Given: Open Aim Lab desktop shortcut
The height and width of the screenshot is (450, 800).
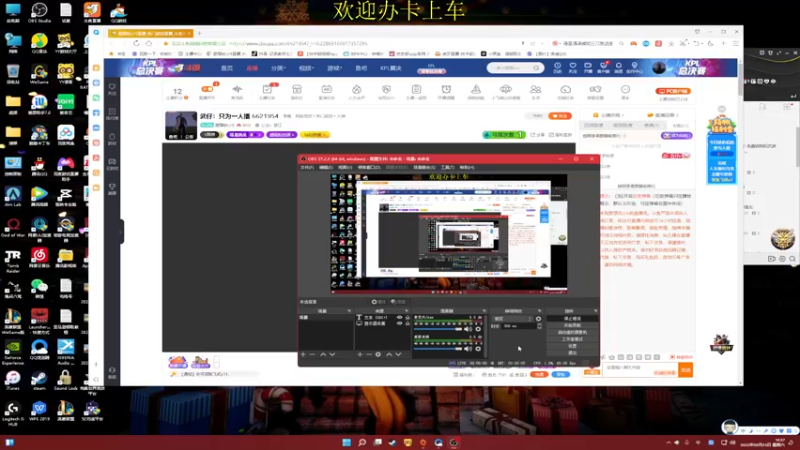Looking at the screenshot, I should click(x=13, y=196).
